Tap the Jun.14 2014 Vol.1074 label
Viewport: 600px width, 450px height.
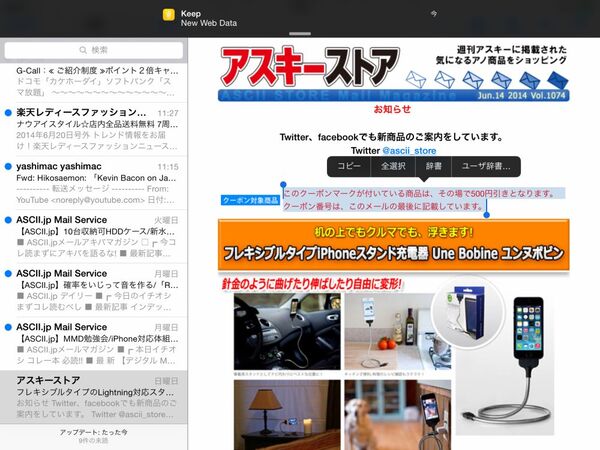(x=521, y=95)
